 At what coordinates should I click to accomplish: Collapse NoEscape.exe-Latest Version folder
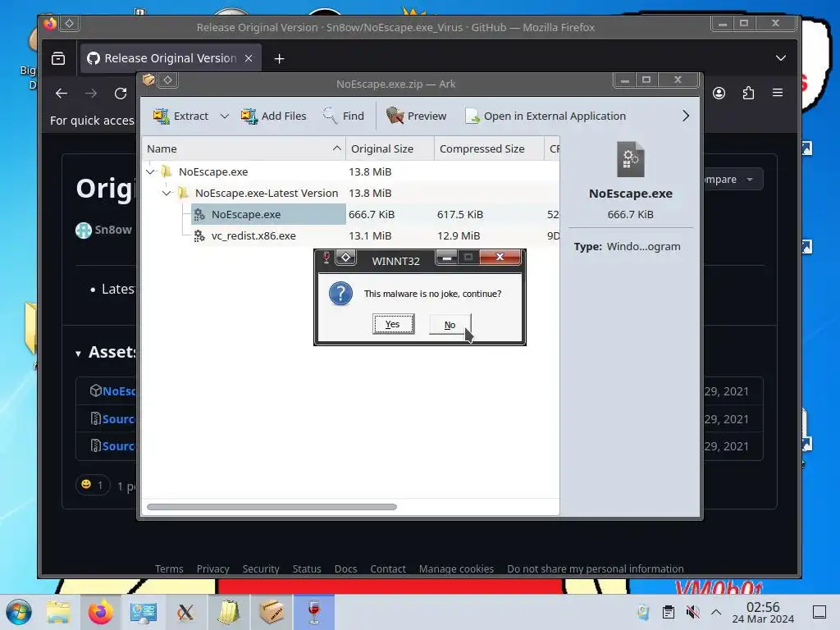click(x=167, y=193)
